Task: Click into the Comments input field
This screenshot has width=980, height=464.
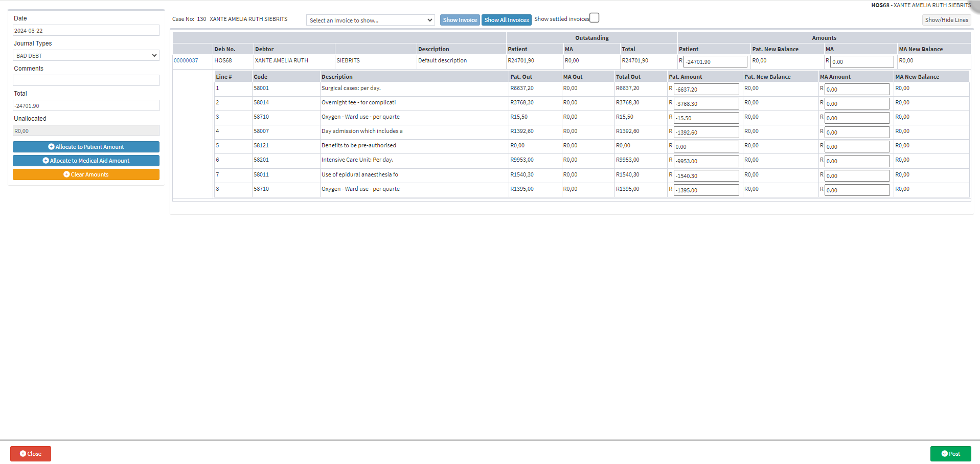Action: tap(86, 80)
